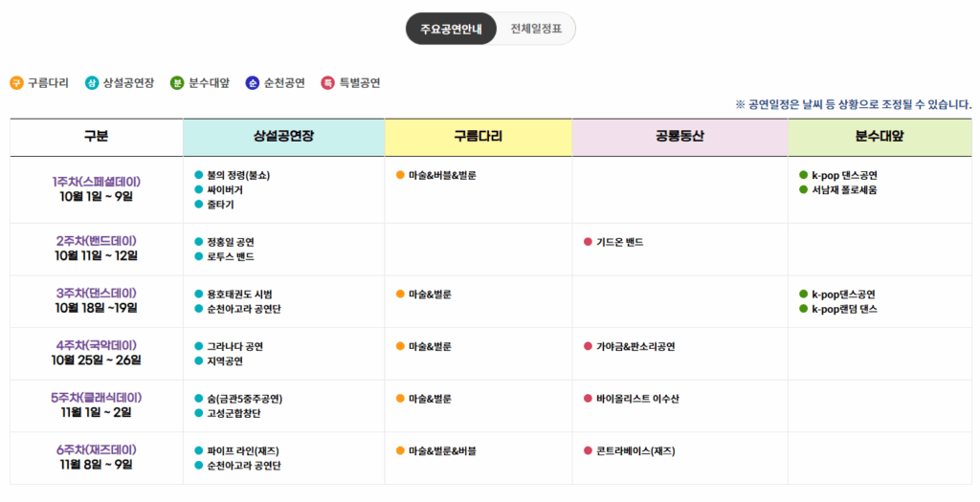Click the 상설공연장 column header
Image resolution: width=980 pixels, height=502 pixels.
284,137
